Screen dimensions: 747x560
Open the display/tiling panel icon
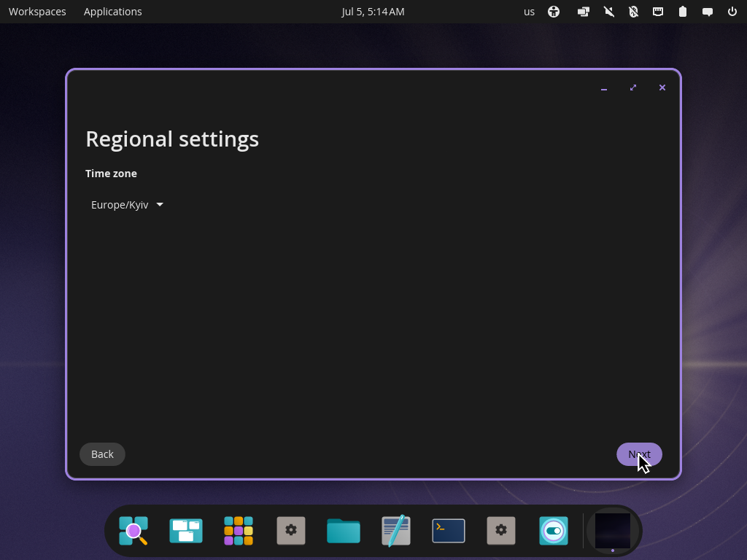(x=583, y=12)
